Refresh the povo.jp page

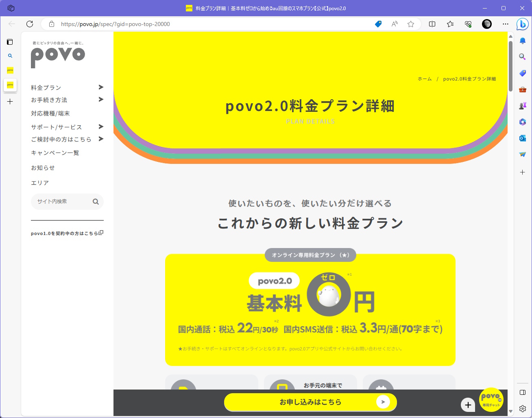(x=29, y=24)
